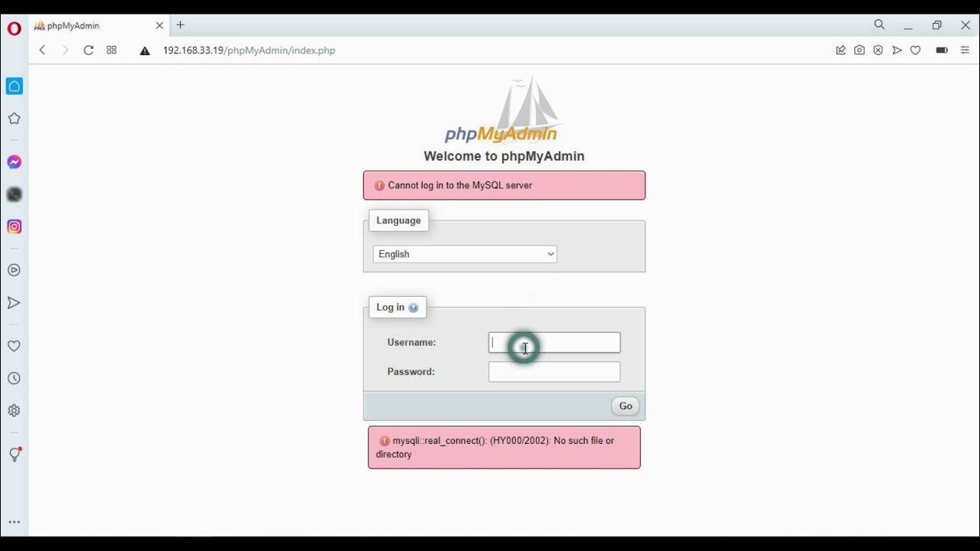Reload the phpMyAdmin page
980x551 pixels.
(89, 51)
